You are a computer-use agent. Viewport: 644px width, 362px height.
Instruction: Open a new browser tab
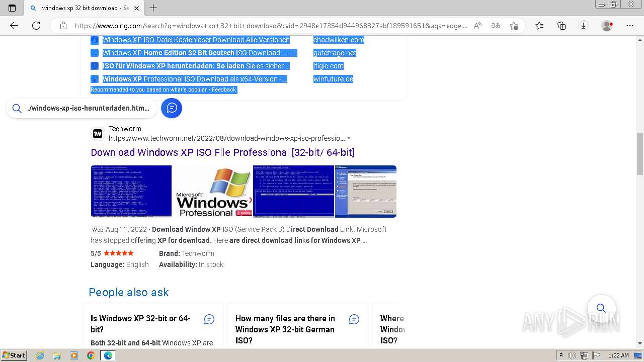click(x=153, y=8)
